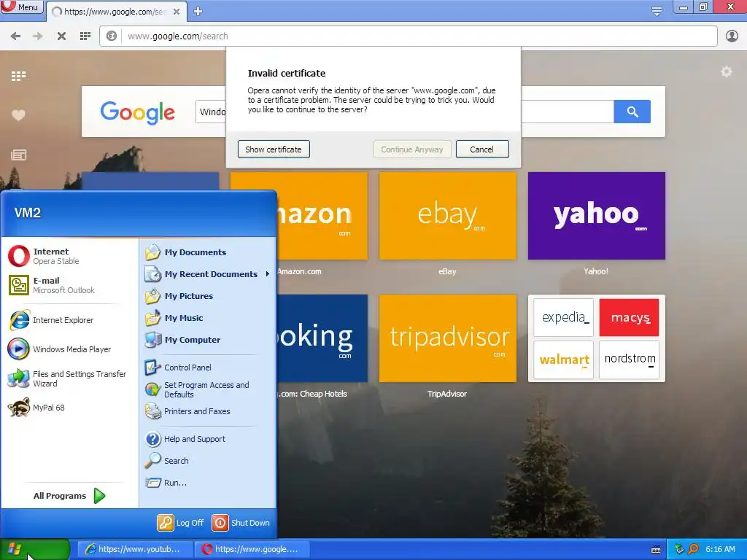Cancel the invalid certificate dialog
The width and height of the screenshot is (747, 560).
click(482, 149)
